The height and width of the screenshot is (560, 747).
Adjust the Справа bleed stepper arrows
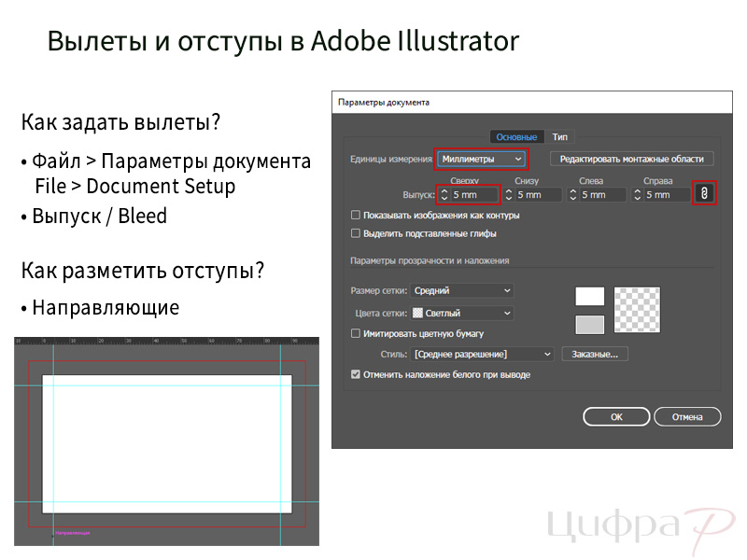pos(637,195)
